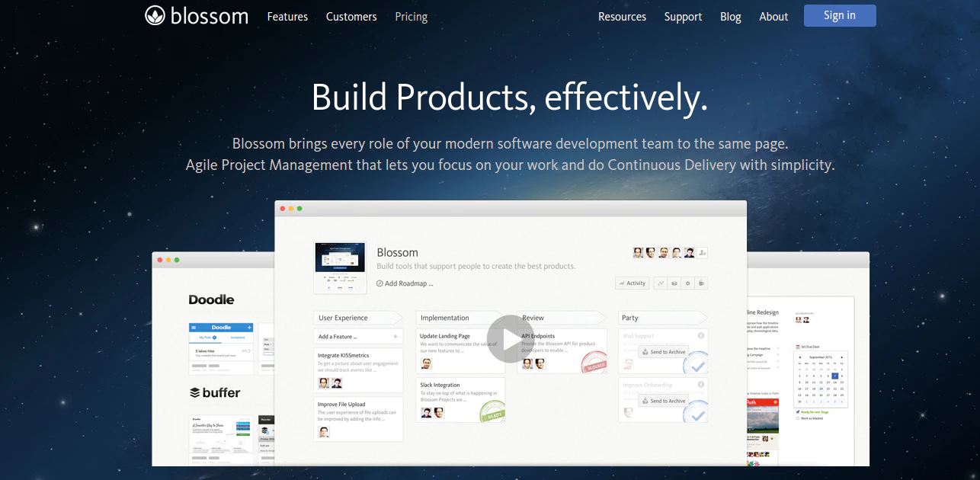Click the Add Roadmap link text

(x=409, y=283)
